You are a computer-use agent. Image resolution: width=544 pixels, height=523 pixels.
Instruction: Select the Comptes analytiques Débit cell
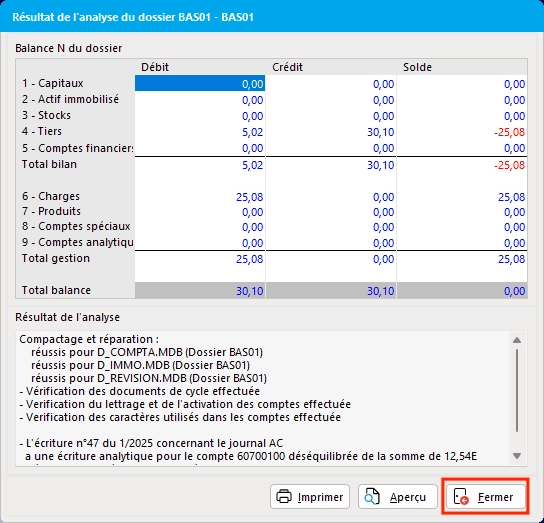pos(200,243)
